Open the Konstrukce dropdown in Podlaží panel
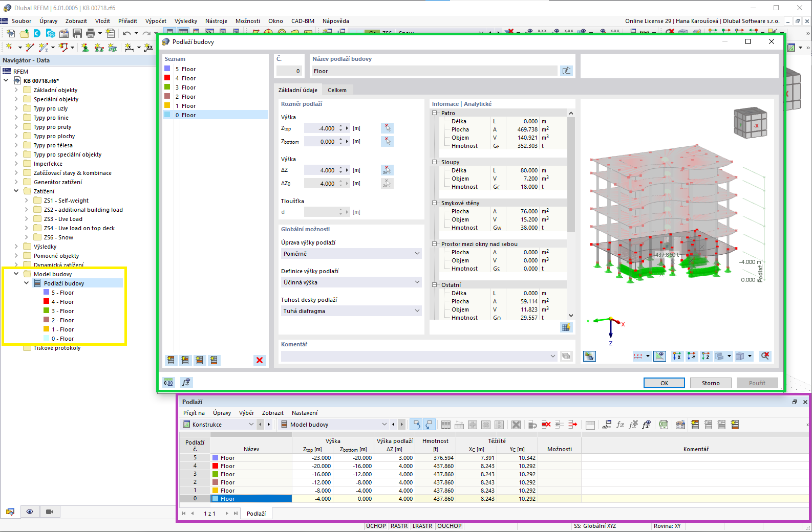 tap(219, 425)
